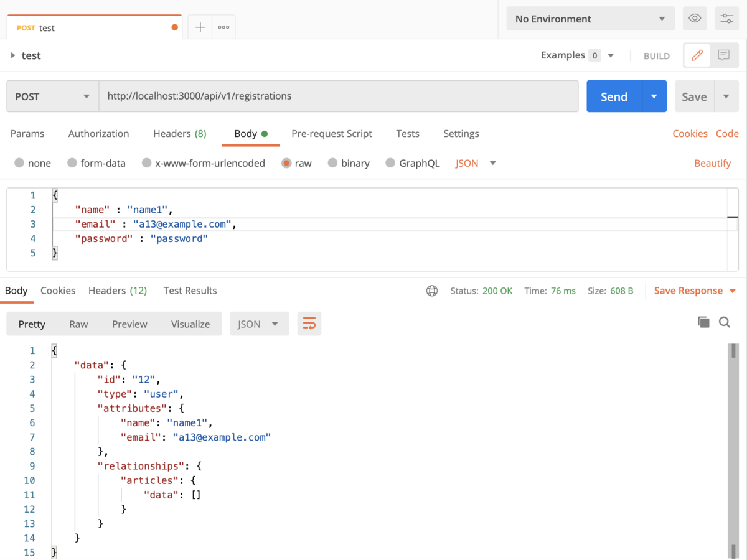The height and width of the screenshot is (560, 747).
Task: Select the none body option
Action: [32, 163]
